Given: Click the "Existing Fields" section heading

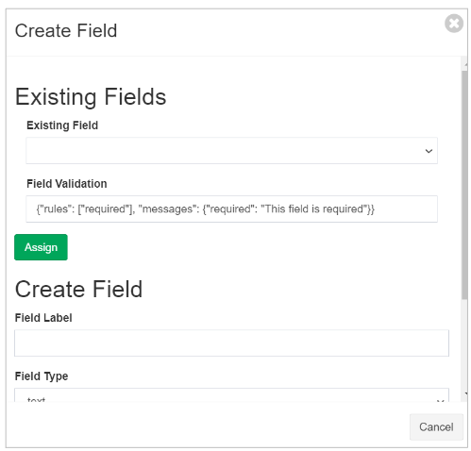Looking at the screenshot, I should pyautogui.click(x=90, y=97).
